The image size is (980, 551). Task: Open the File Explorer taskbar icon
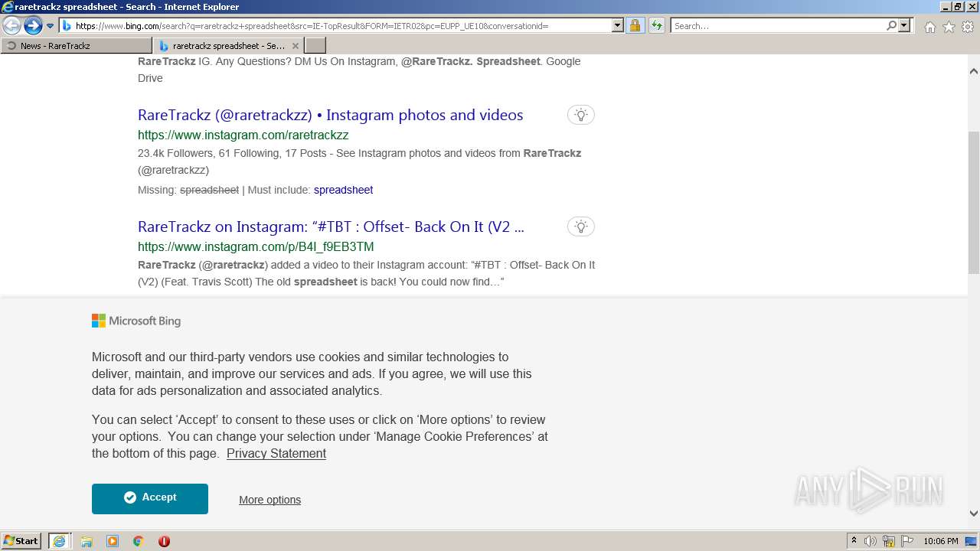(87, 541)
